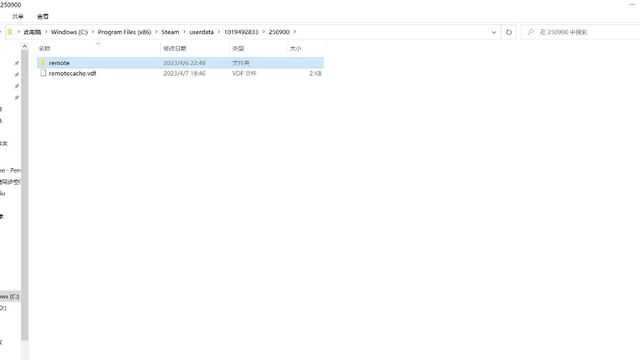Click the VDF 文件 type cell
This screenshot has height=360, width=640.
[x=244, y=73]
